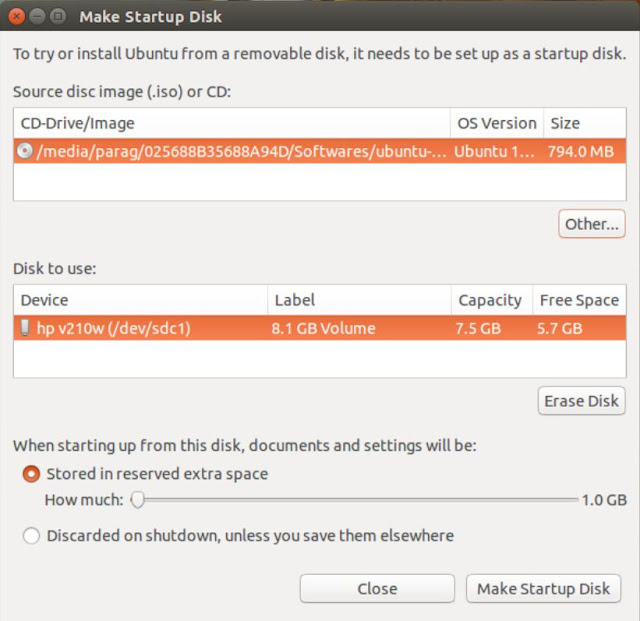This screenshot has height=621, width=640.
Task: Close the window using the title bar button
Action: tap(16, 16)
